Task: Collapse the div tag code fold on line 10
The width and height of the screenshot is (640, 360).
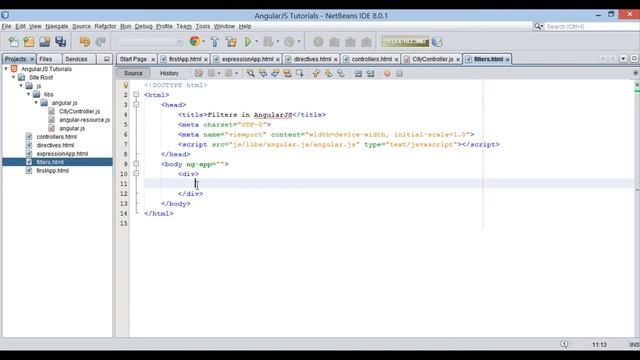Action: pyautogui.click(x=136, y=173)
